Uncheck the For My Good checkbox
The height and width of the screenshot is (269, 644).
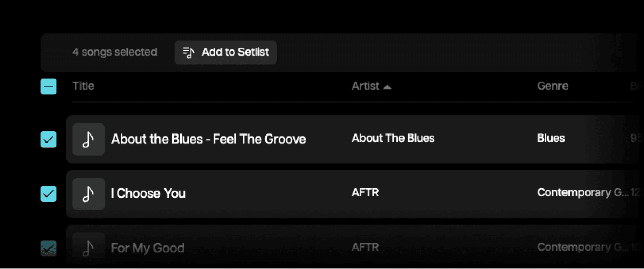click(49, 248)
